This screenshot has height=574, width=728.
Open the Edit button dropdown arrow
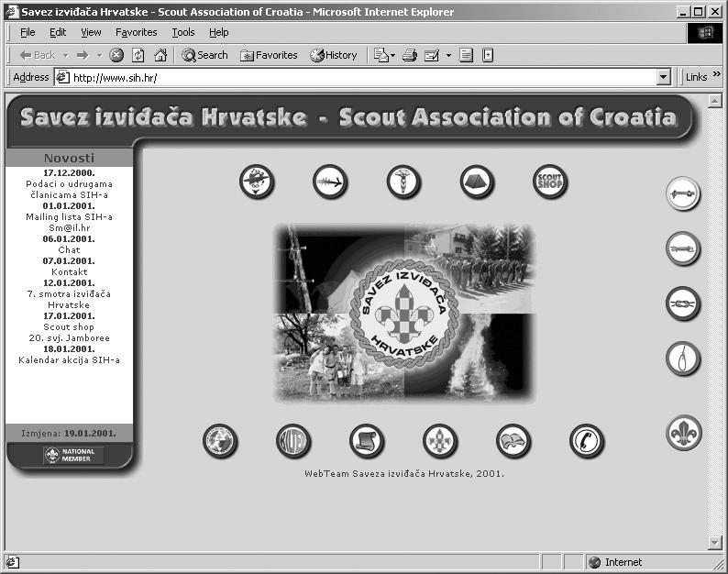[448, 56]
